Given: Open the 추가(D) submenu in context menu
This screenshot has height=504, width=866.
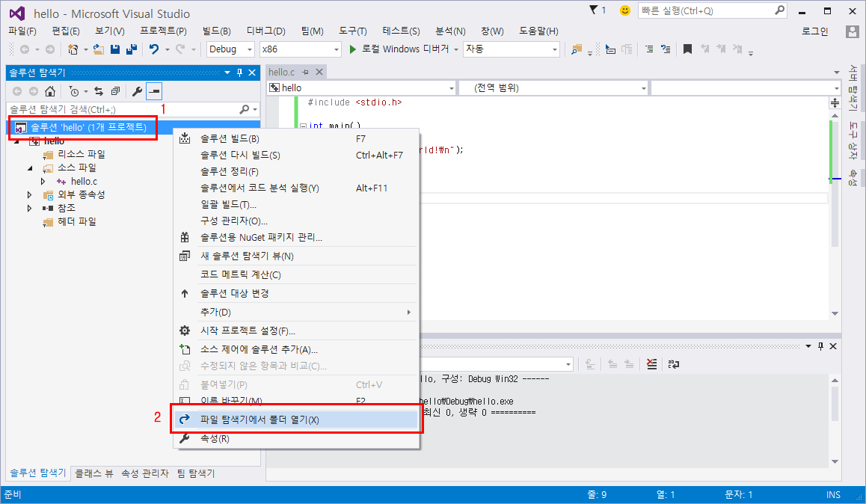Looking at the screenshot, I should point(297,313).
